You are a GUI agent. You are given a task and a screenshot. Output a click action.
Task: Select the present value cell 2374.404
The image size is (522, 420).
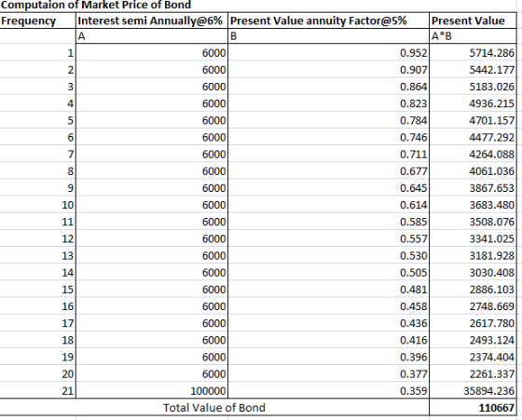point(474,358)
